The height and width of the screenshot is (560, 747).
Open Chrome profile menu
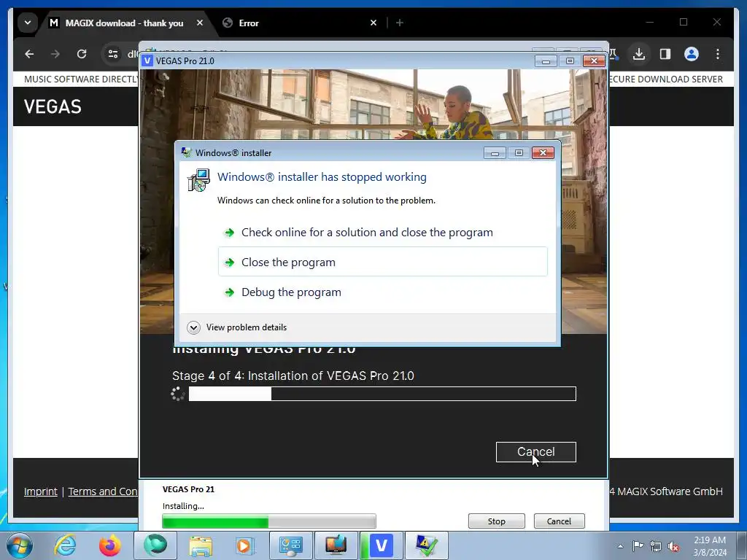tap(692, 54)
